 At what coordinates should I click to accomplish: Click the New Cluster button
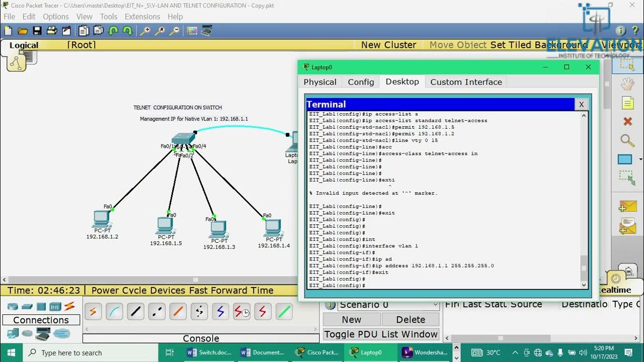click(x=388, y=45)
